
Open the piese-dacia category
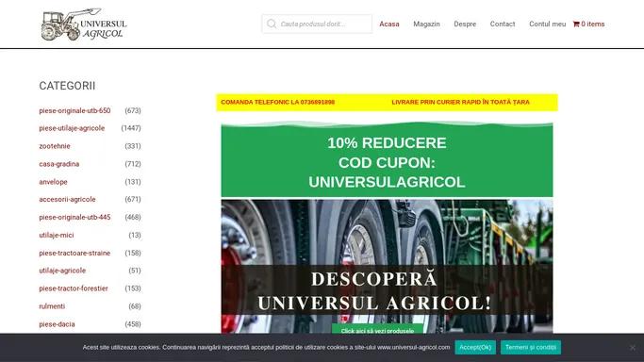tap(57, 324)
